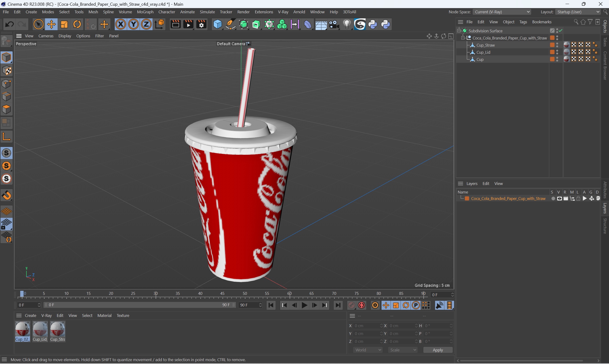Open the Edit Render Settings icon

[202, 24]
